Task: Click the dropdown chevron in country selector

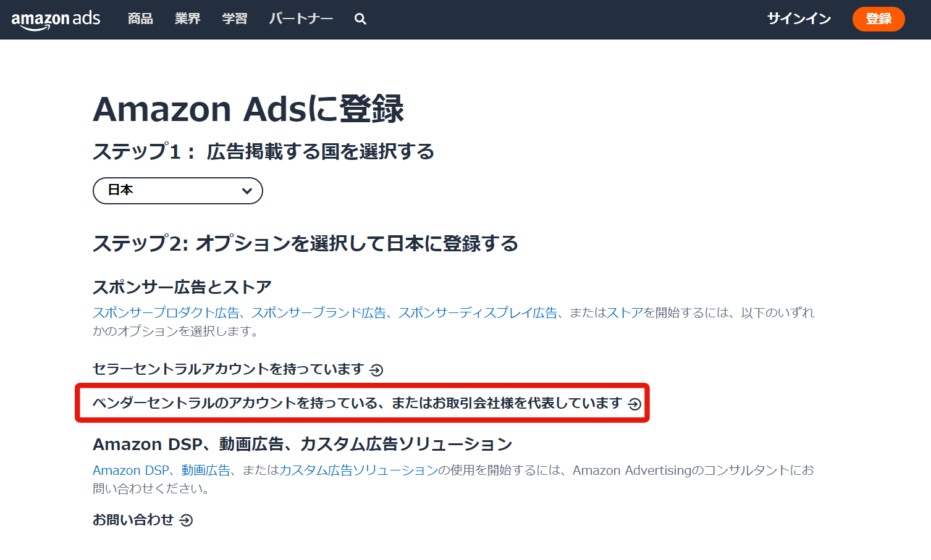Action: coord(247,191)
